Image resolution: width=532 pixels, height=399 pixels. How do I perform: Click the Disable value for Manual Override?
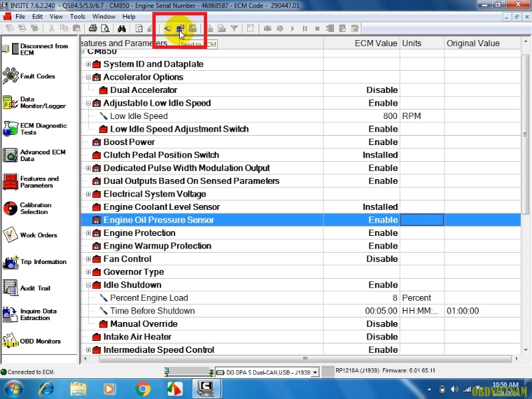coord(382,324)
